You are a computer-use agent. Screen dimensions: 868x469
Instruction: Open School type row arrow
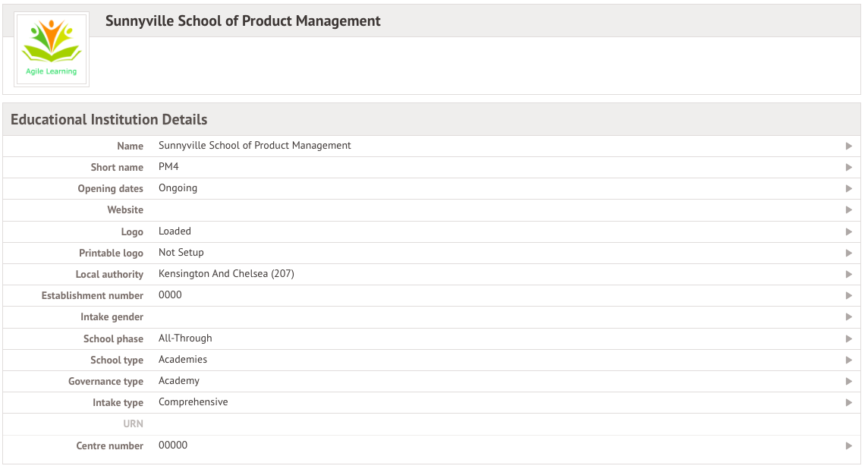[x=848, y=360]
